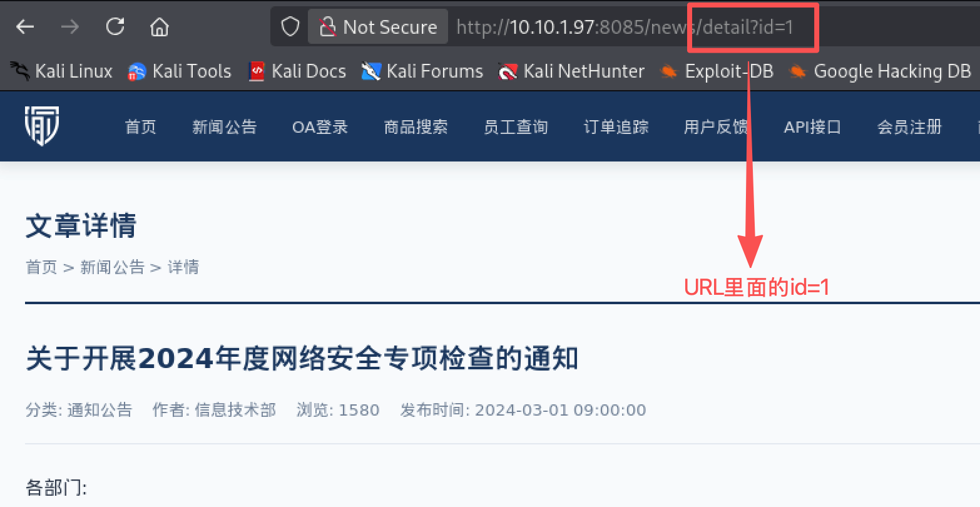The image size is (980, 507).
Task: Click the Not Secure lock indicator
Action: (x=378, y=26)
